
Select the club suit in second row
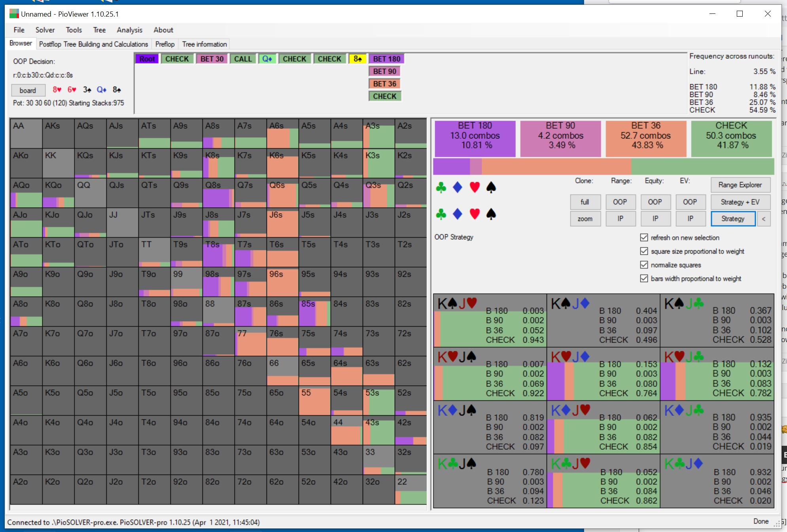[441, 214]
